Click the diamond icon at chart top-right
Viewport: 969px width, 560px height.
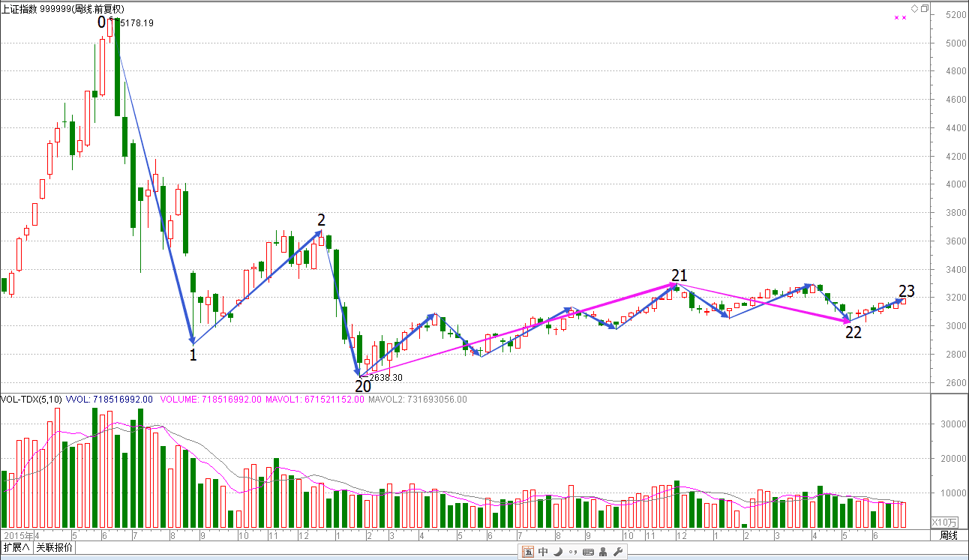coord(915,8)
